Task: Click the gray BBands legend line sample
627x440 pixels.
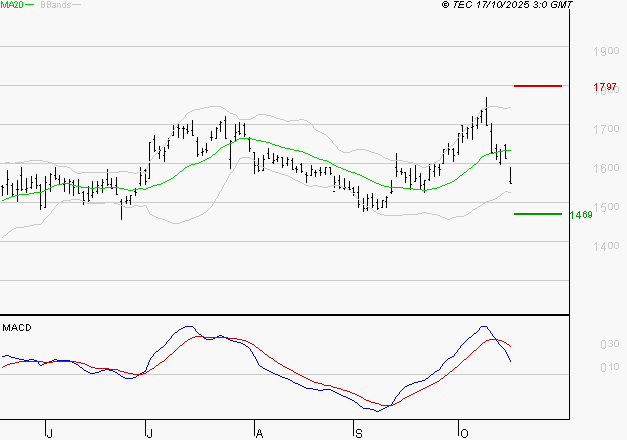Action: [x=76, y=6]
